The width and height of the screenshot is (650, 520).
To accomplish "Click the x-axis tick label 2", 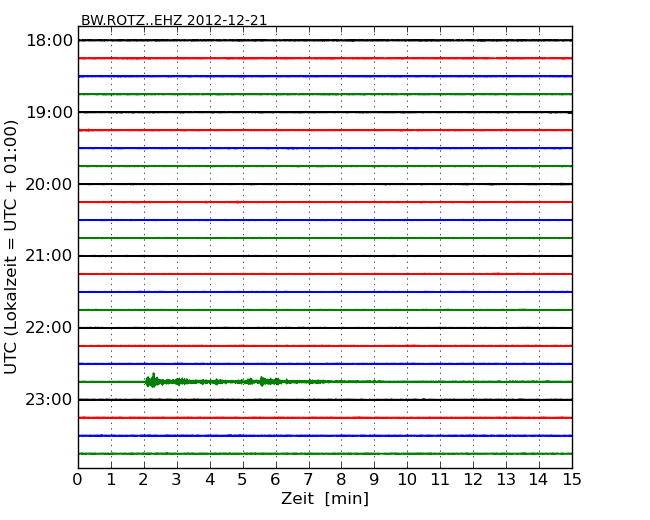I will point(144,479).
